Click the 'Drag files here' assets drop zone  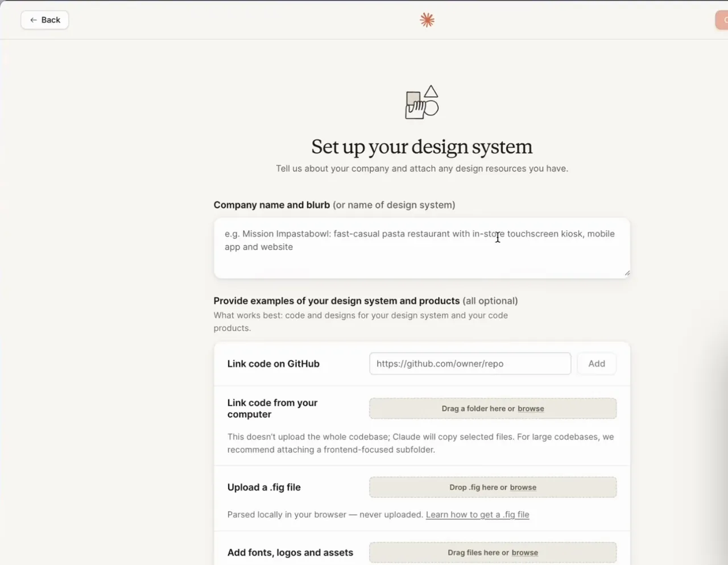click(493, 552)
